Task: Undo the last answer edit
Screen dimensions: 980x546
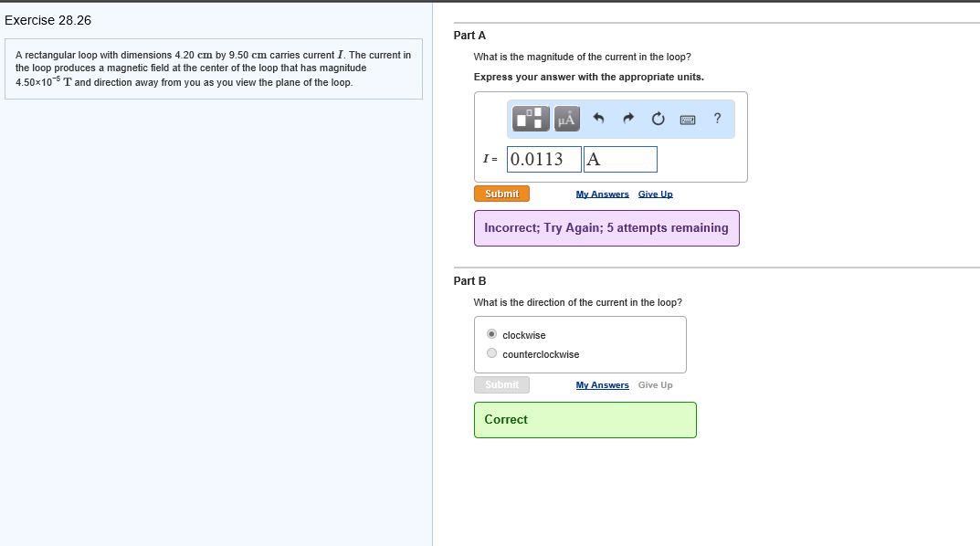Action: tap(599, 118)
